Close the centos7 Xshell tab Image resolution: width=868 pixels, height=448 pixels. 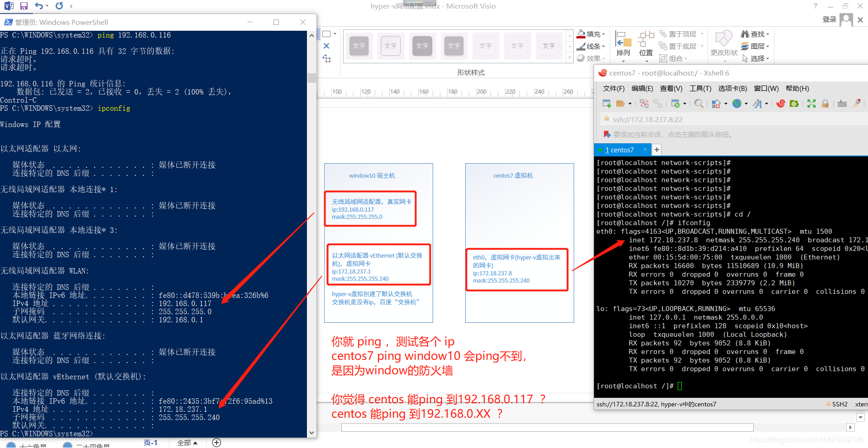pyautogui.click(x=645, y=150)
